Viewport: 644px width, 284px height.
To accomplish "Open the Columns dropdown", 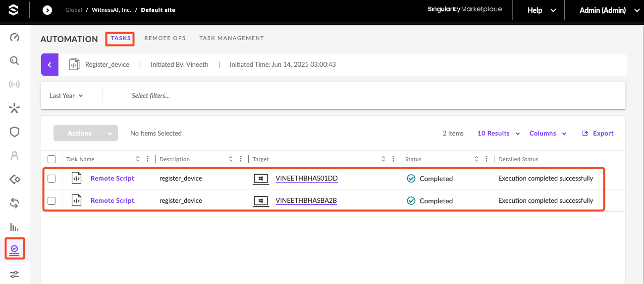I will coord(547,134).
